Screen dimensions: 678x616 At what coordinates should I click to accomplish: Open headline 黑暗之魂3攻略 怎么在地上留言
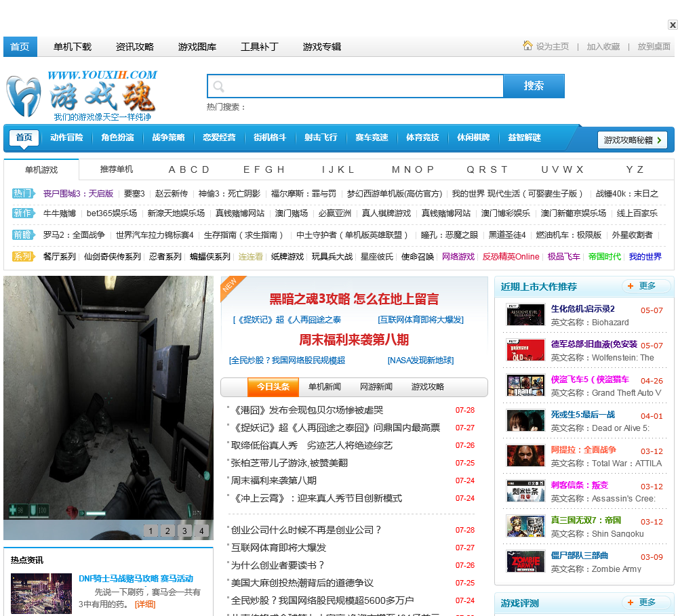[x=354, y=299]
